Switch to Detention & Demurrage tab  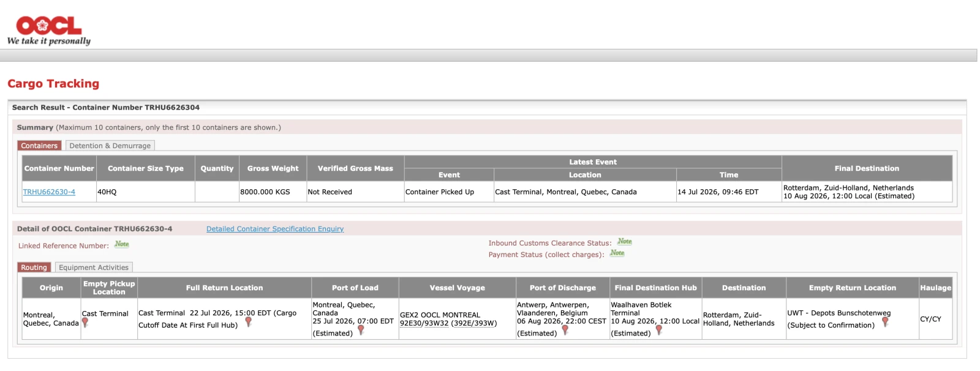(x=110, y=146)
